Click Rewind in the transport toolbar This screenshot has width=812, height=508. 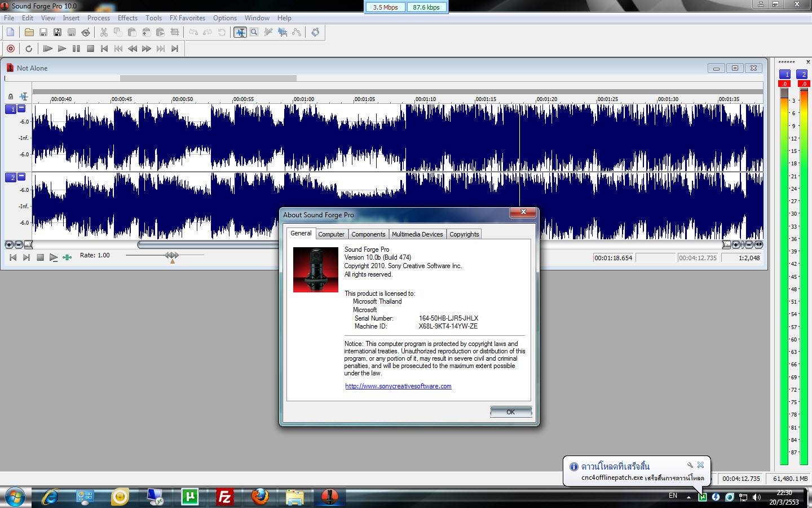[133, 49]
